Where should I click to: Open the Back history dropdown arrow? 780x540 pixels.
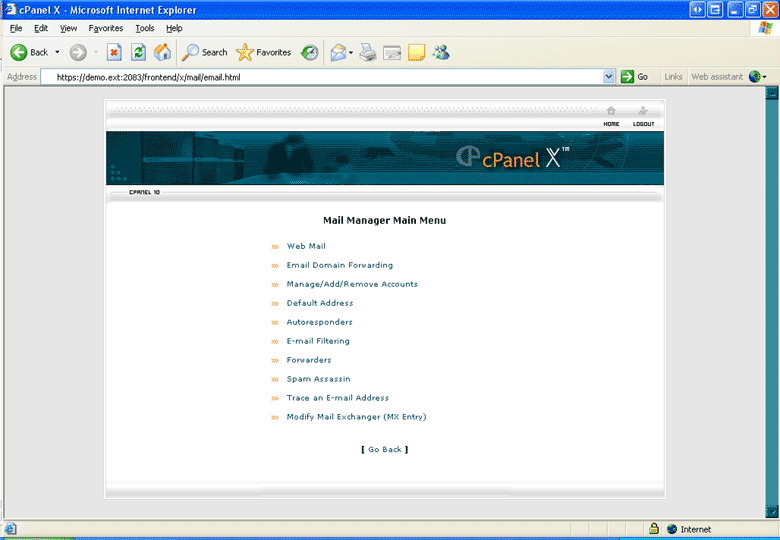pos(57,52)
